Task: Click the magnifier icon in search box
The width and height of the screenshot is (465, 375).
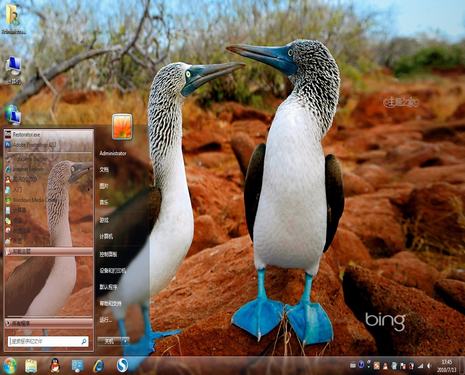Action: (x=84, y=341)
